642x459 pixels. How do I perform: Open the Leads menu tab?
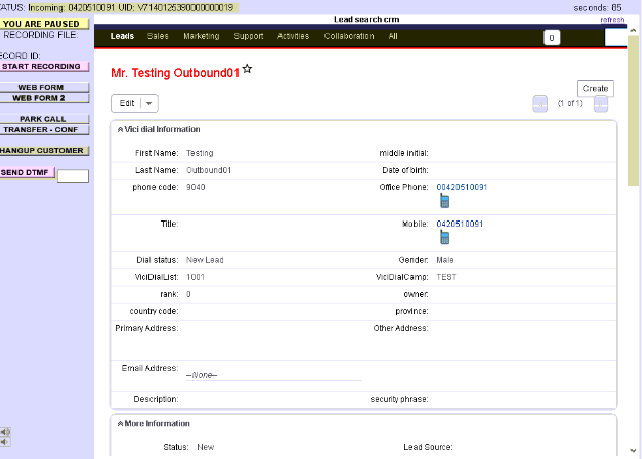tap(122, 36)
